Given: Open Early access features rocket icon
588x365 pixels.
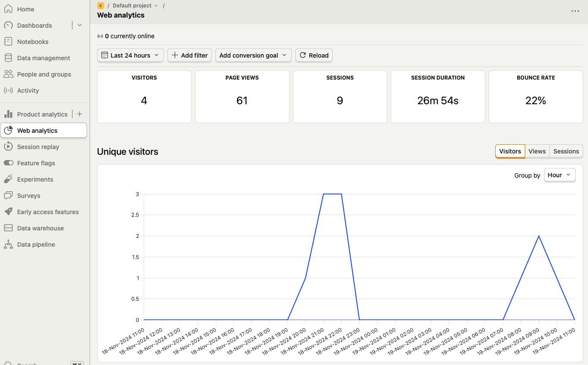Looking at the screenshot, I should 8,212.
